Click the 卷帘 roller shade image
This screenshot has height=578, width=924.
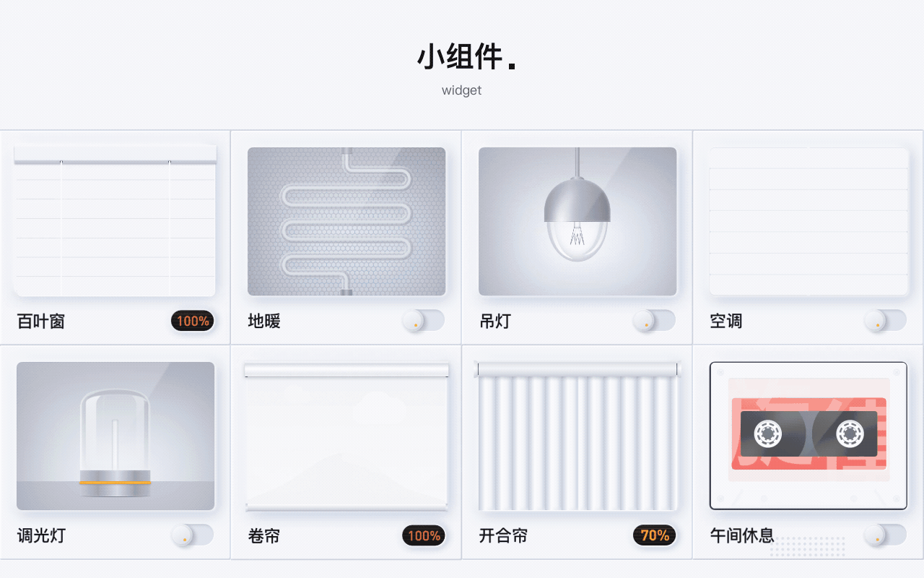click(x=346, y=437)
